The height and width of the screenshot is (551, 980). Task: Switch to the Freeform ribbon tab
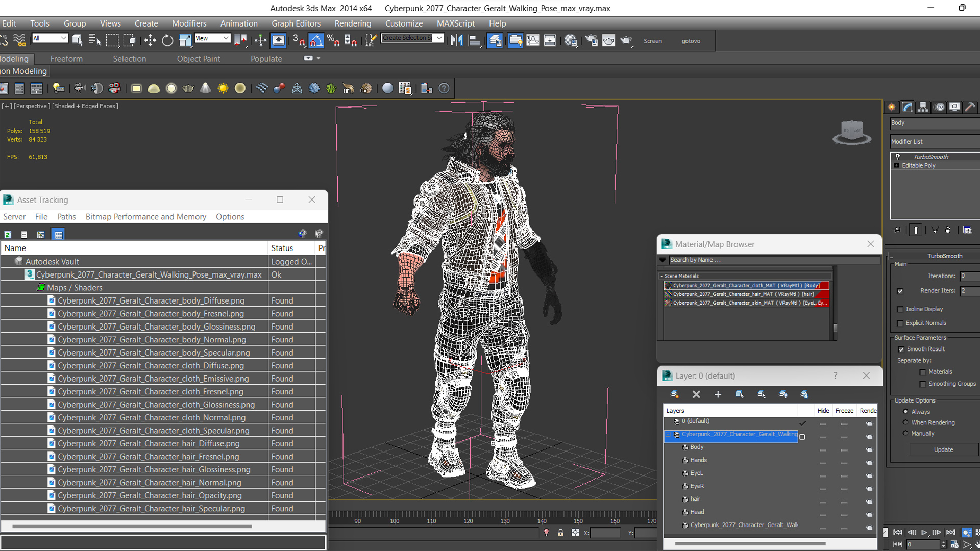click(x=66, y=59)
